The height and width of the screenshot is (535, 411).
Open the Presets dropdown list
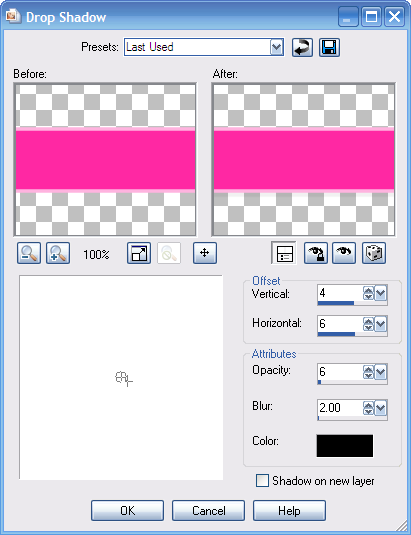point(277,47)
